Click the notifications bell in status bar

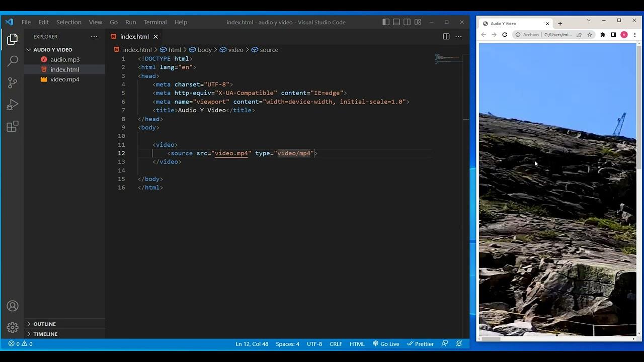(459, 344)
